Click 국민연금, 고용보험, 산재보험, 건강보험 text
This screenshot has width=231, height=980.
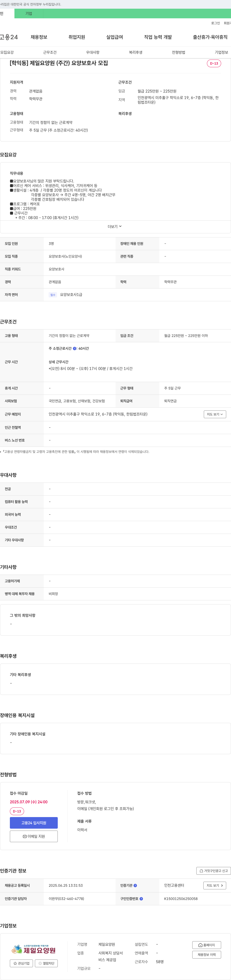77,401
